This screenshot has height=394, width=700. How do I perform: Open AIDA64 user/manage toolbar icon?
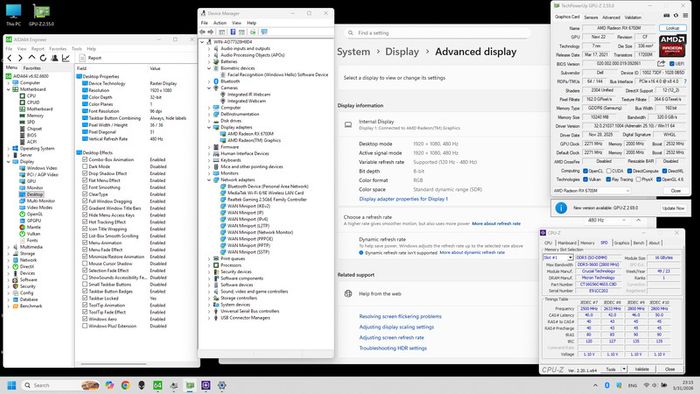tap(54, 58)
